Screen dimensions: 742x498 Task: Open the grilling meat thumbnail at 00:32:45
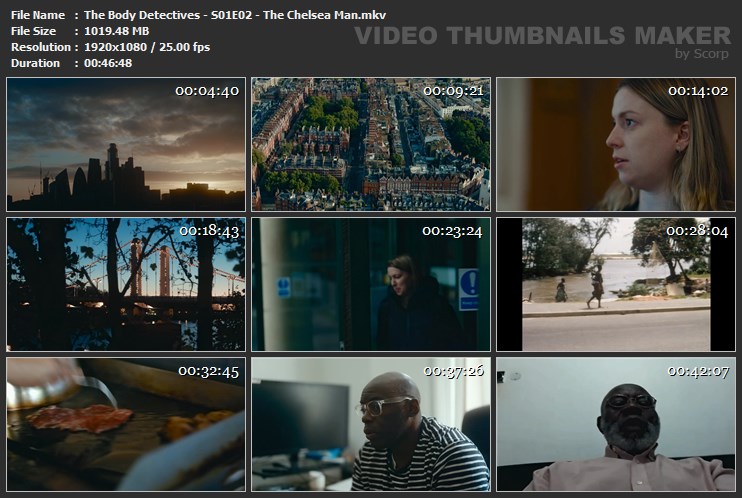(x=126, y=424)
